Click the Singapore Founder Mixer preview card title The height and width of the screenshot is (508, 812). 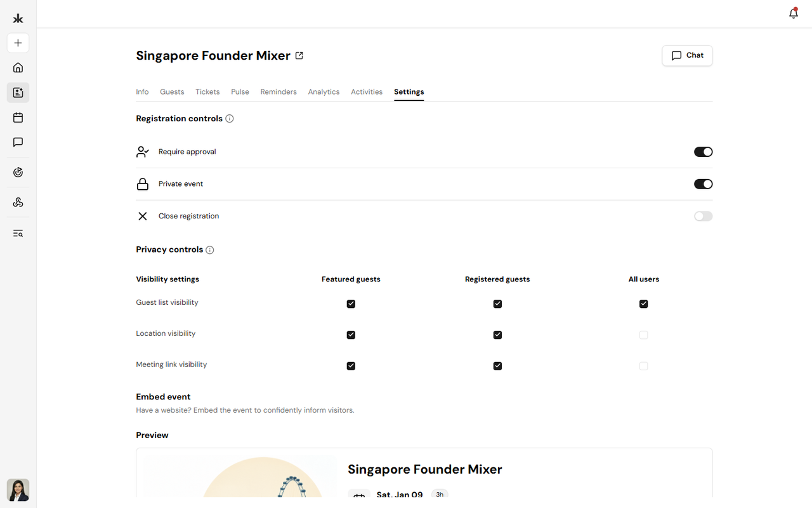[425, 470]
